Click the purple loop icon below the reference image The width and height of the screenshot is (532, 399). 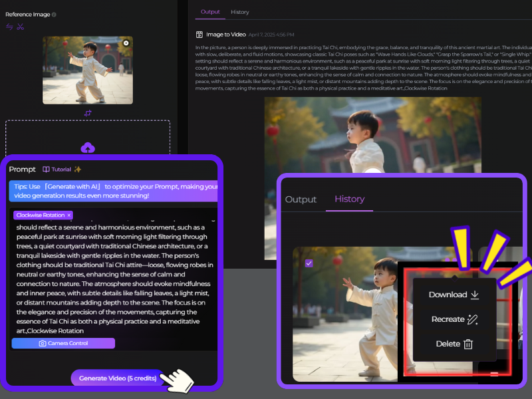[88, 113]
